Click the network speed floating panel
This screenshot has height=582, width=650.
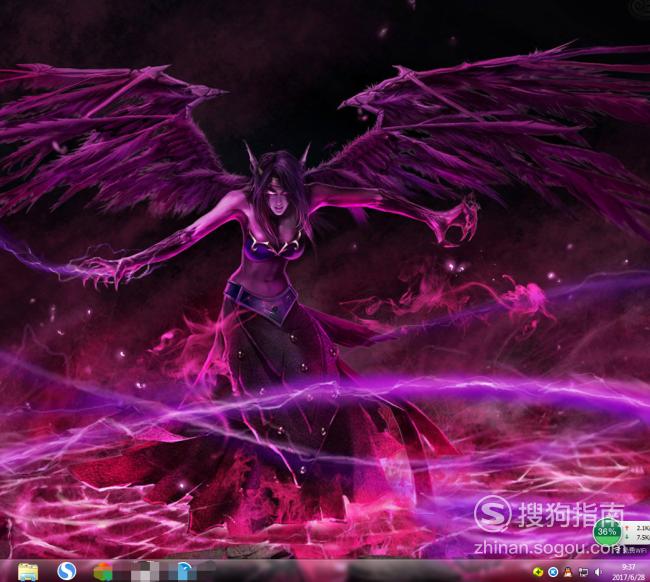point(636,533)
